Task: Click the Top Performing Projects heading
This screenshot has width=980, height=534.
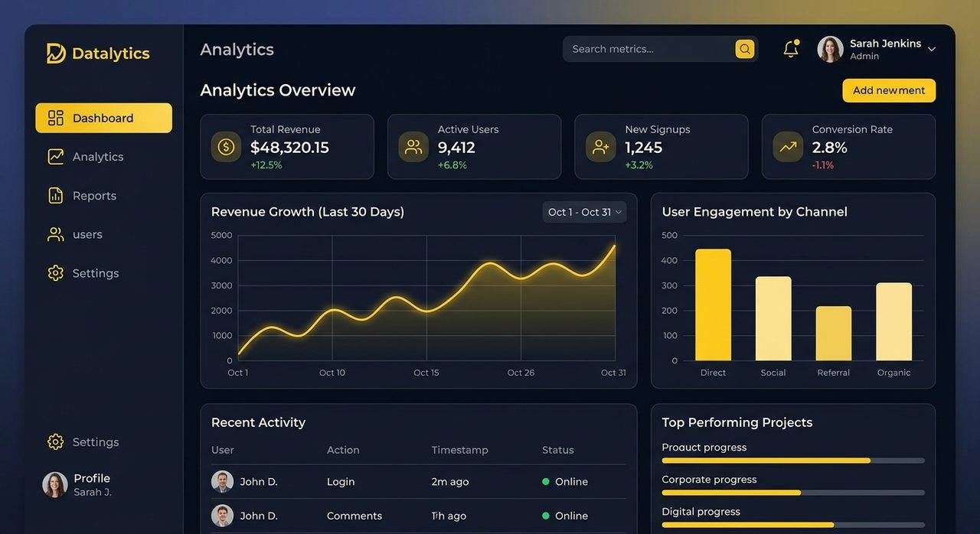Action: coord(737,422)
